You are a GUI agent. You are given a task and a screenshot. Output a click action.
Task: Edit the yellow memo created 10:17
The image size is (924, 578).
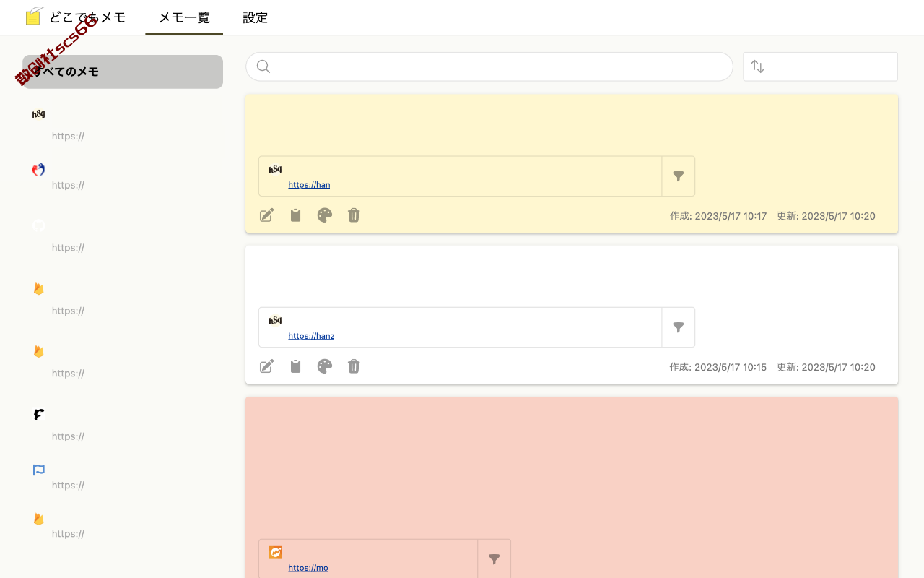[266, 215]
